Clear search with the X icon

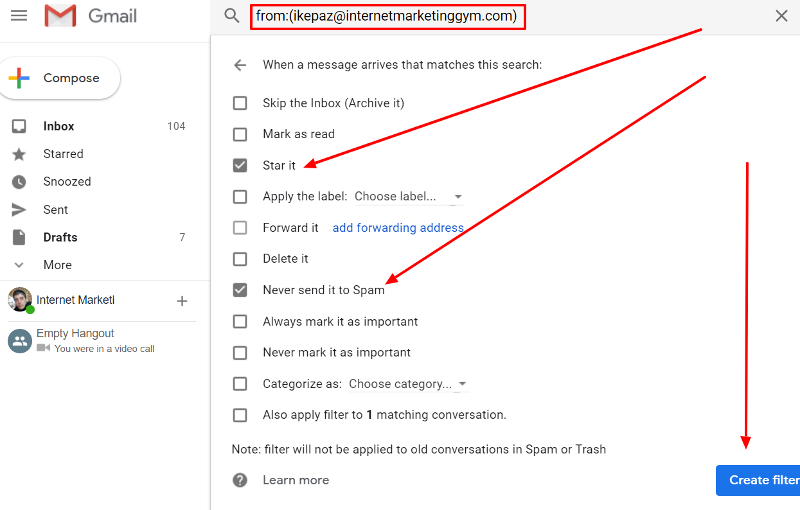pyautogui.click(x=781, y=16)
